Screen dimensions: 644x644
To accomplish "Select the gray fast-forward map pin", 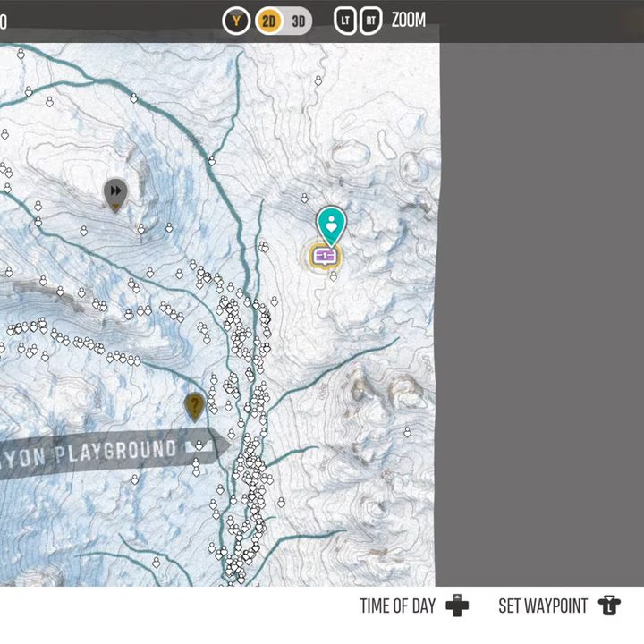I will click(x=115, y=195).
